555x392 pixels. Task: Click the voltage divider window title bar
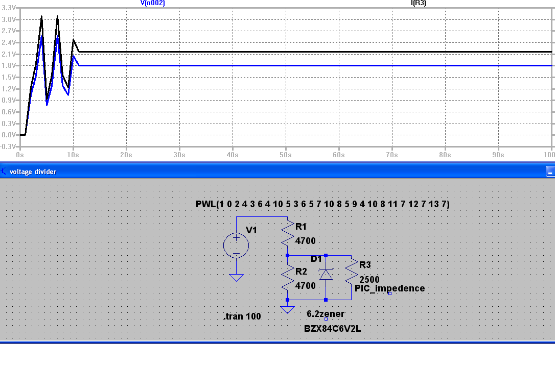pos(277,171)
